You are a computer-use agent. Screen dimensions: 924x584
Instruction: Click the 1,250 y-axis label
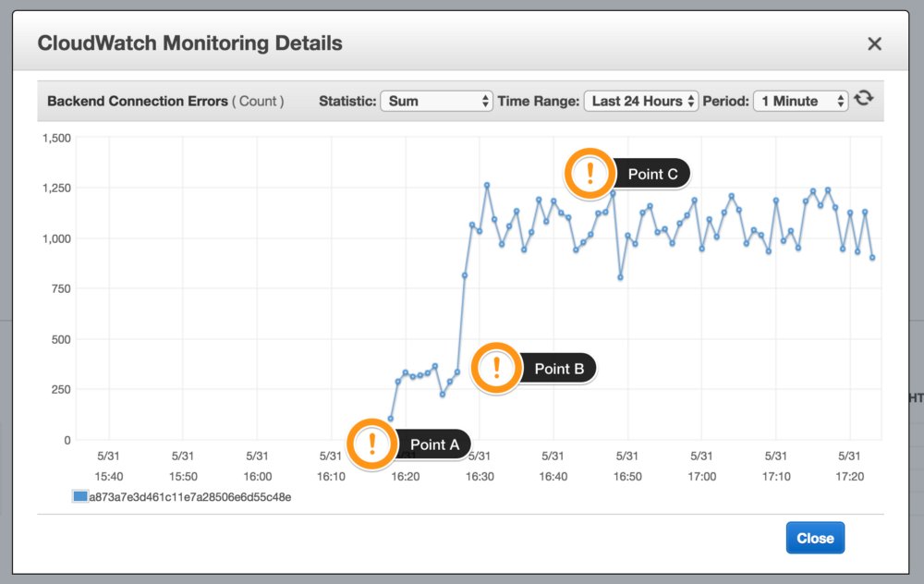pyautogui.click(x=56, y=188)
